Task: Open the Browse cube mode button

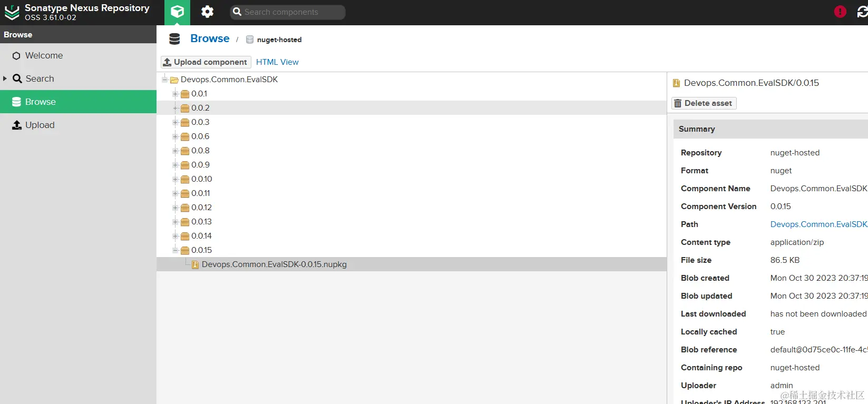Action: pos(177,12)
